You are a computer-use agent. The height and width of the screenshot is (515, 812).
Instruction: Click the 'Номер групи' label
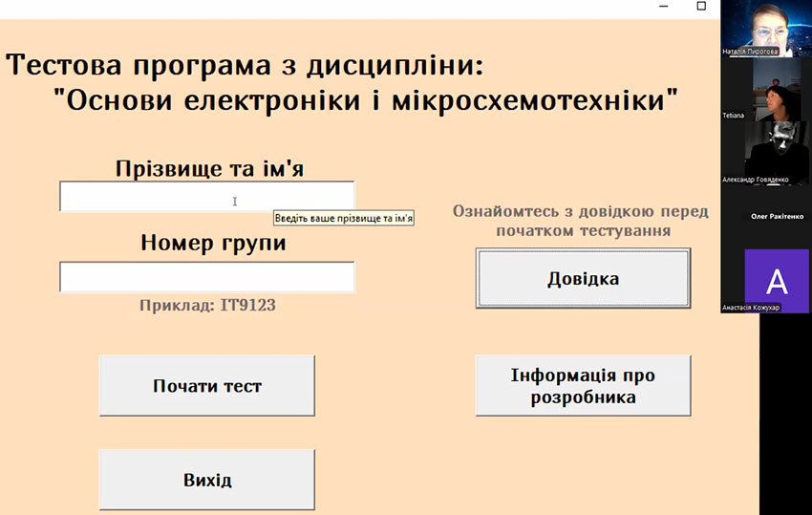[x=213, y=243]
